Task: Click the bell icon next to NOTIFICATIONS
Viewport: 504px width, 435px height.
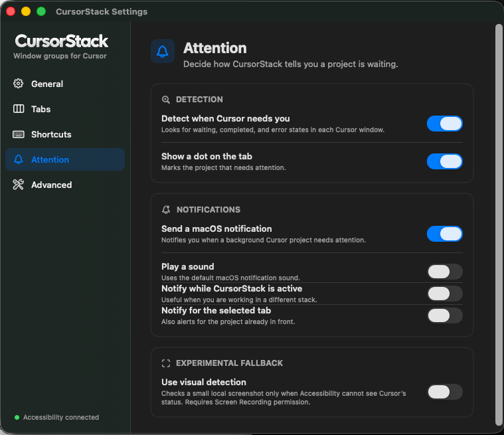Action: [166, 210]
